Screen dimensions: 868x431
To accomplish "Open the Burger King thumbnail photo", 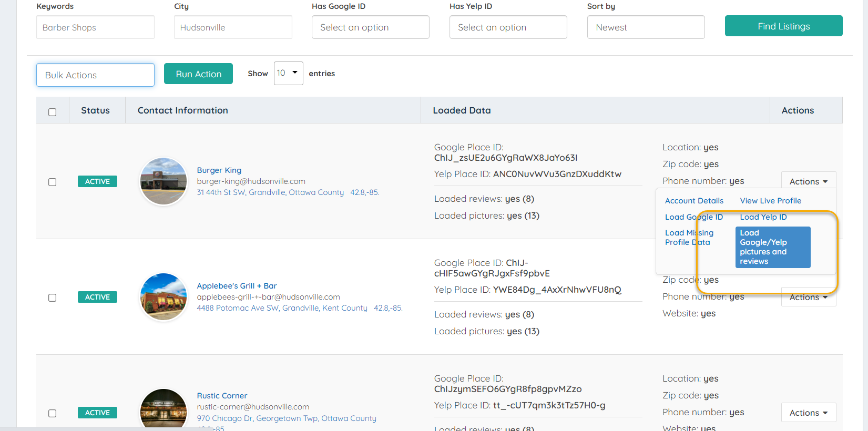I will 164,181.
